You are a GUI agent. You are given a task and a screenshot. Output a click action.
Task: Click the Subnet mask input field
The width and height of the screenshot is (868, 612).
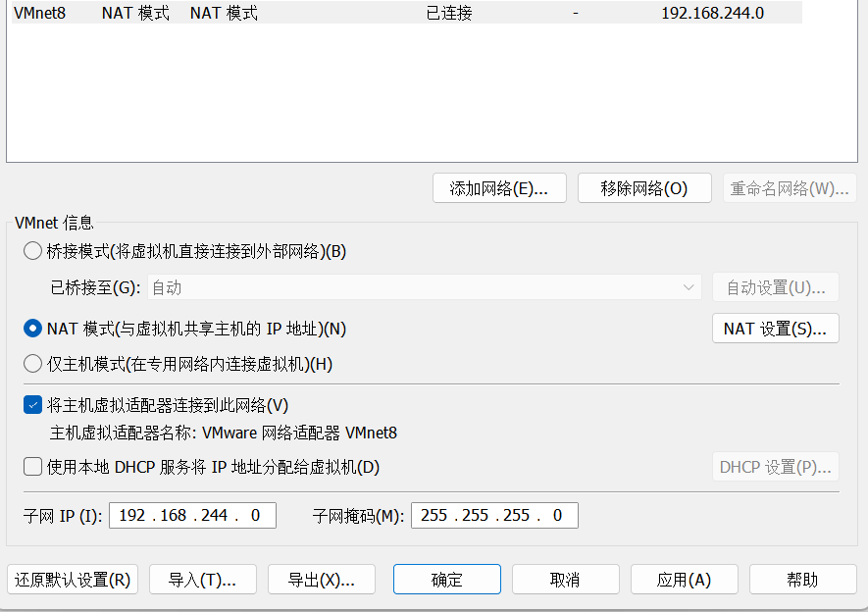coord(494,515)
